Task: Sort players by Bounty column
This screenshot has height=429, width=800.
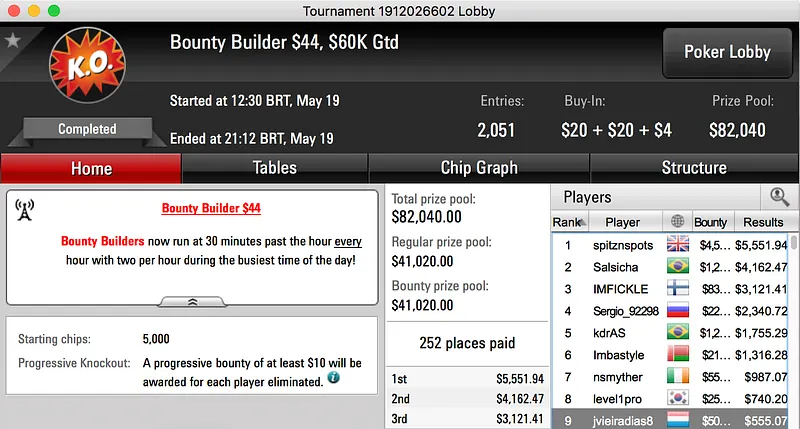Action: pos(711,222)
